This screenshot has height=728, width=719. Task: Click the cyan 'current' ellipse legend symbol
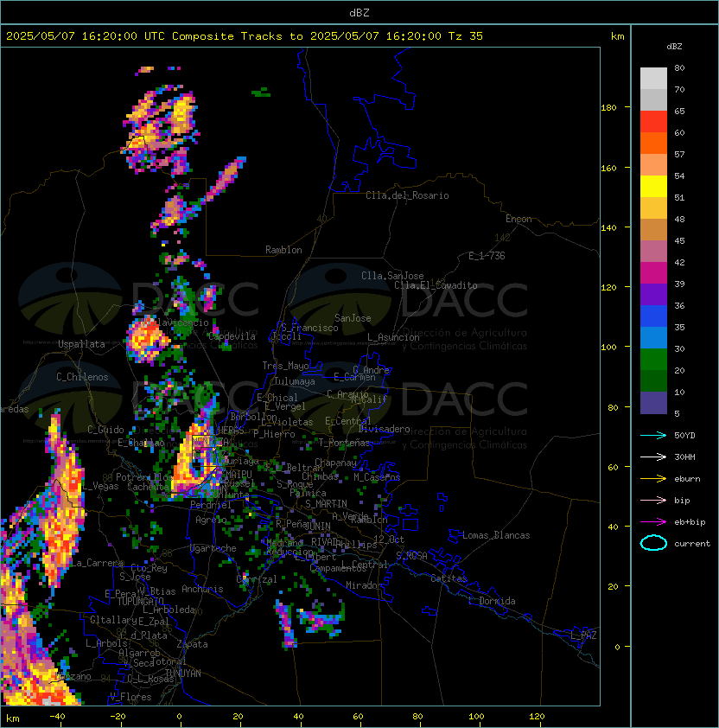click(653, 543)
